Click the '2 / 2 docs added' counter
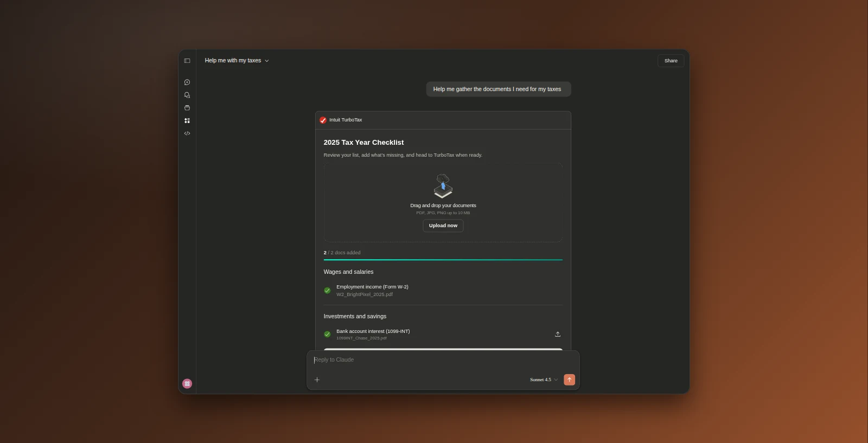The width and height of the screenshot is (868, 443). pyautogui.click(x=342, y=253)
